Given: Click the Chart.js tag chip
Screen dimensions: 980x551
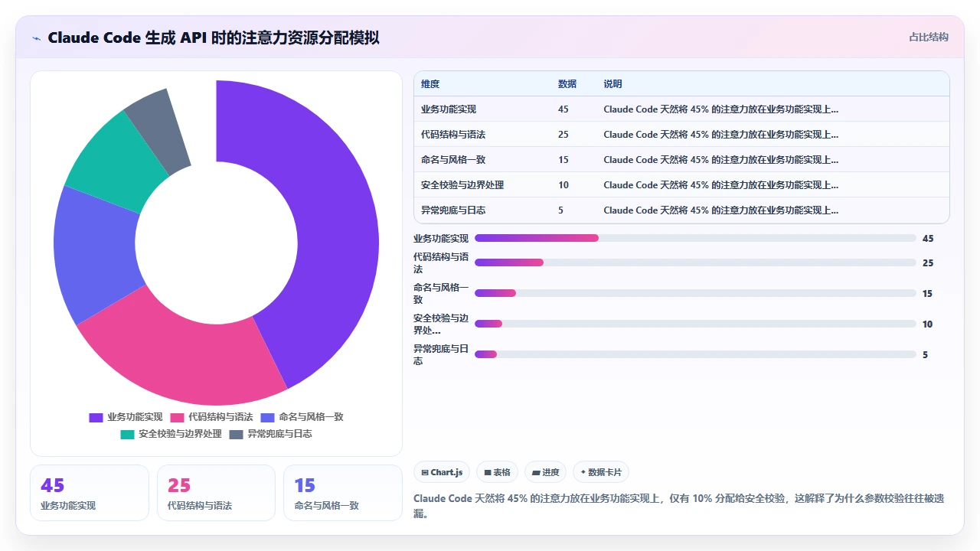Looking at the screenshot, I should [x=442, y=472].
